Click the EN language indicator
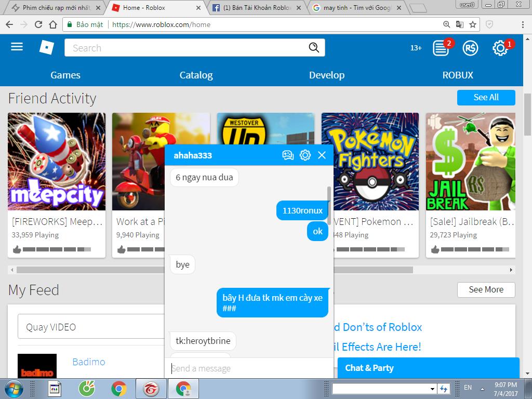This screenshot has width=532, height=399. [x=468, y=388]
